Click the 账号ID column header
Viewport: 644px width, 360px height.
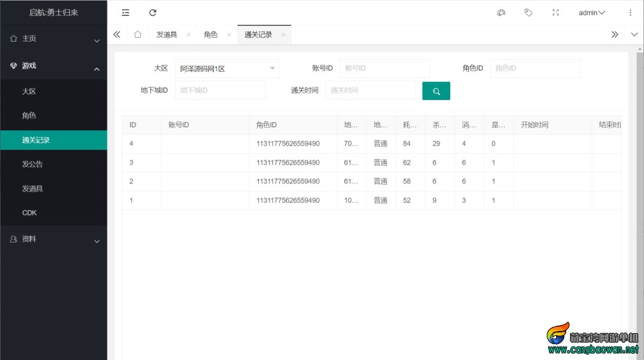tap(205, 125)
